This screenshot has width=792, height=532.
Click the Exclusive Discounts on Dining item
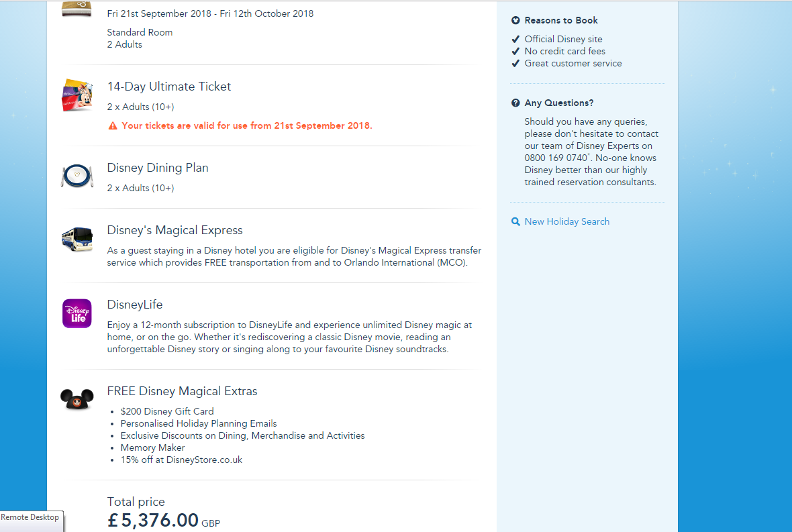point(242,435)
